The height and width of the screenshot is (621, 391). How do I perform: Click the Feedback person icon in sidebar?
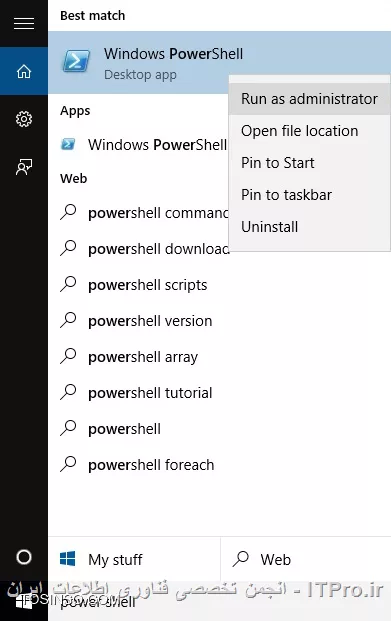click(x=24, y=167)
